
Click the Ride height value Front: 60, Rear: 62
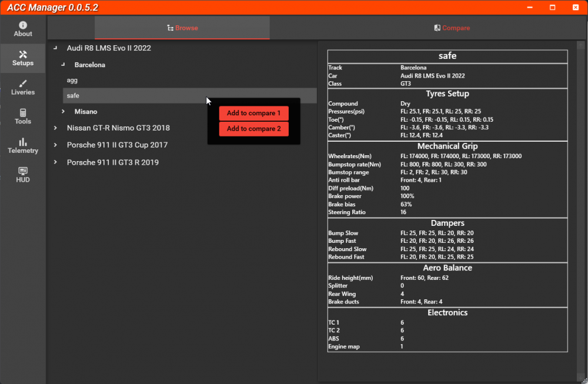point(424,278)
